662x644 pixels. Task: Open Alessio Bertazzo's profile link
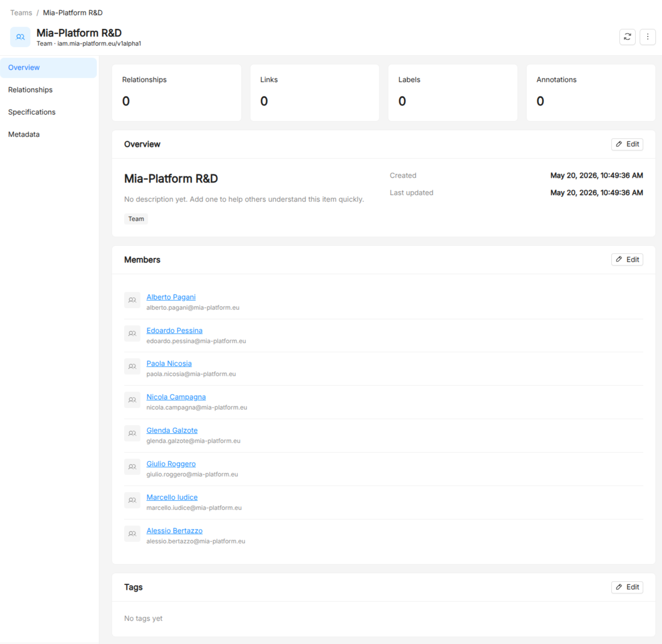(x=174, y=531)
